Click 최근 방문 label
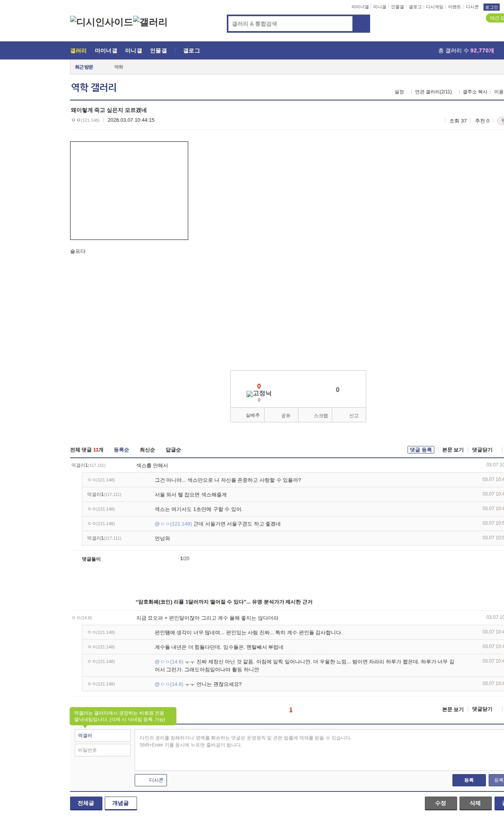The image size is (504, 821). click(x=84, y=67)
